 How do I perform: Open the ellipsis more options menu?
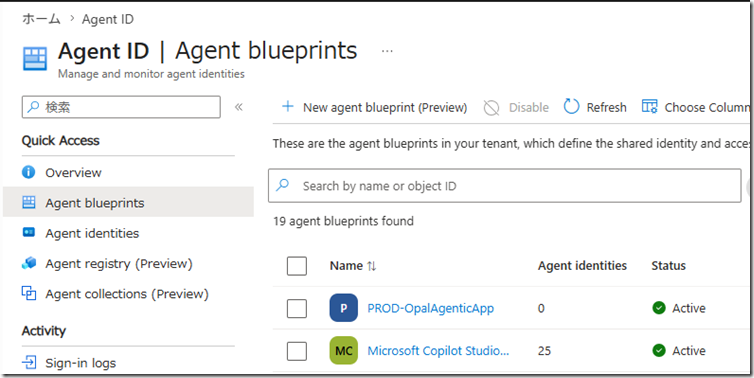pyautogui.click(x=387, y=51)
